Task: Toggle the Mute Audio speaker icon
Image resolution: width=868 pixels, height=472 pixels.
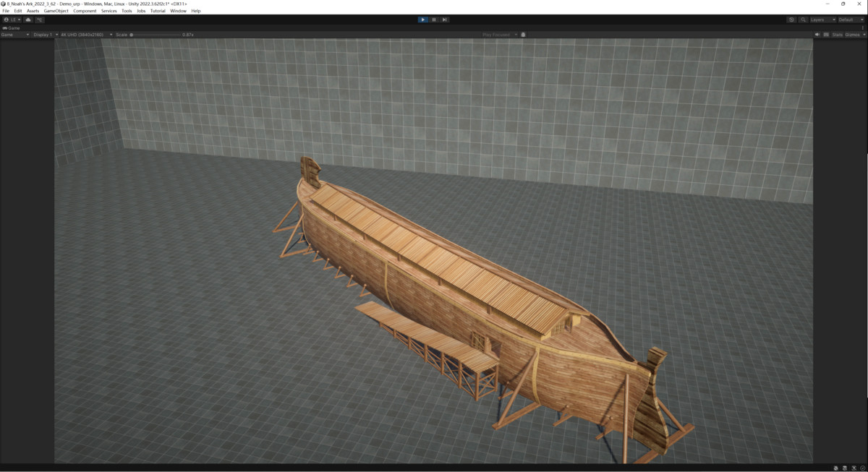Action: pos(817,35)
